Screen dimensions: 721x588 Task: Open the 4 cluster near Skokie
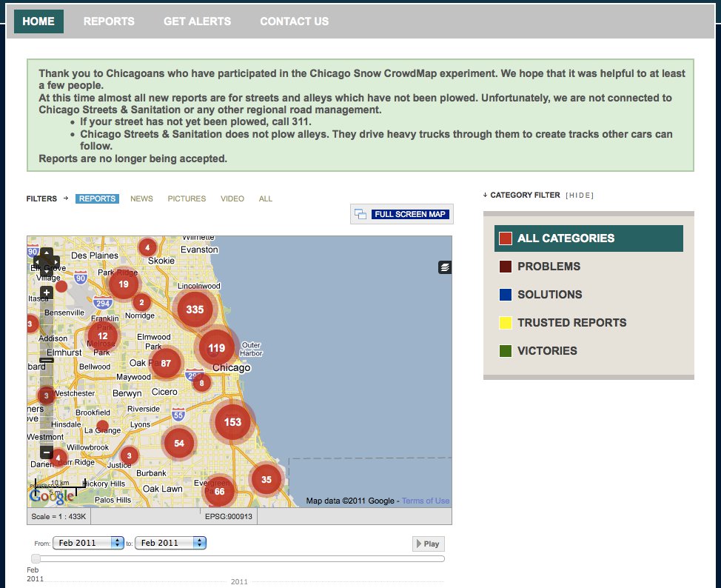147,247
